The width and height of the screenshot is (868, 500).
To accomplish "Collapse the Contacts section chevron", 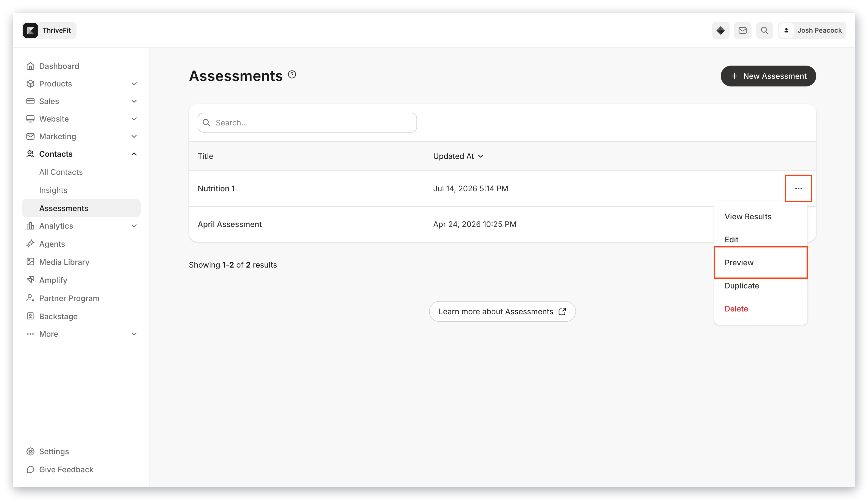I will click(x=134, y=154).
